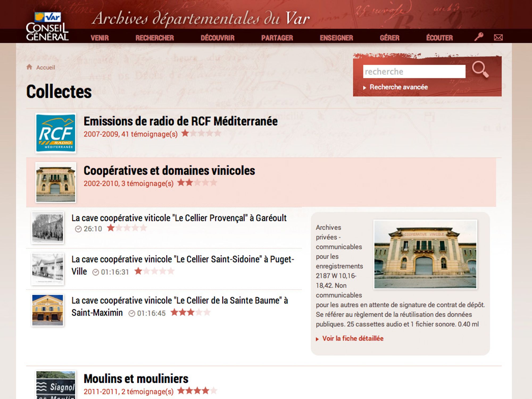Screen dimensions: 532x399
Task: Open Le Cellier Provençal à Garéoult recording
Action: [x=179, y=218]
